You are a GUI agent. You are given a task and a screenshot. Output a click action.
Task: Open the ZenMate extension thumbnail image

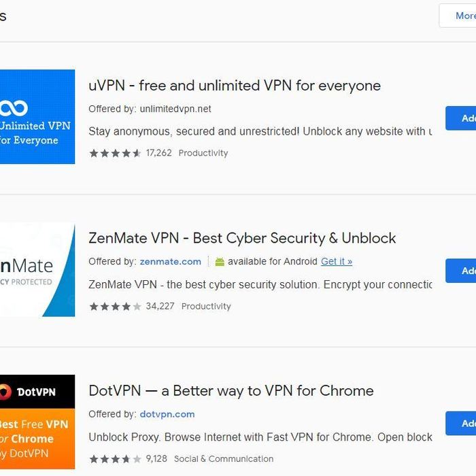[x=37, y=269]
